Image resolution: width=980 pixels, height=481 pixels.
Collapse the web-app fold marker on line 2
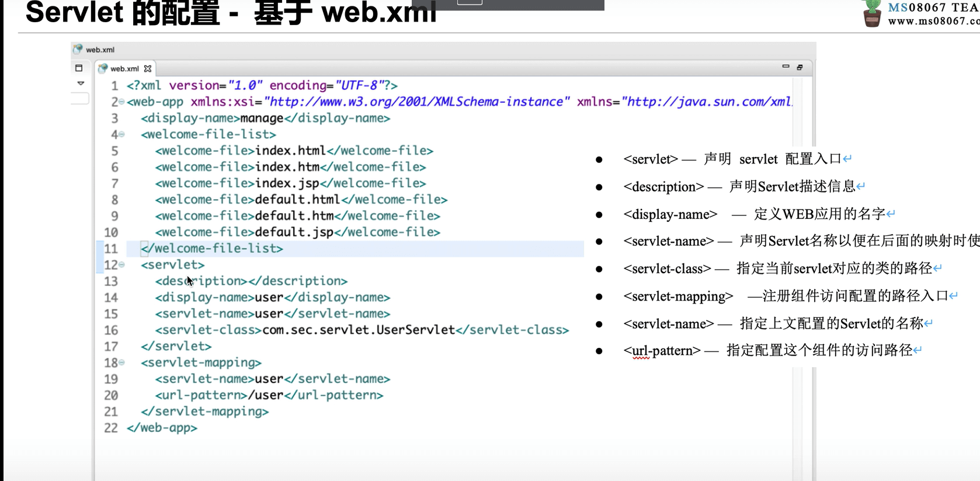pyautogui.click(x=121, y=102)
